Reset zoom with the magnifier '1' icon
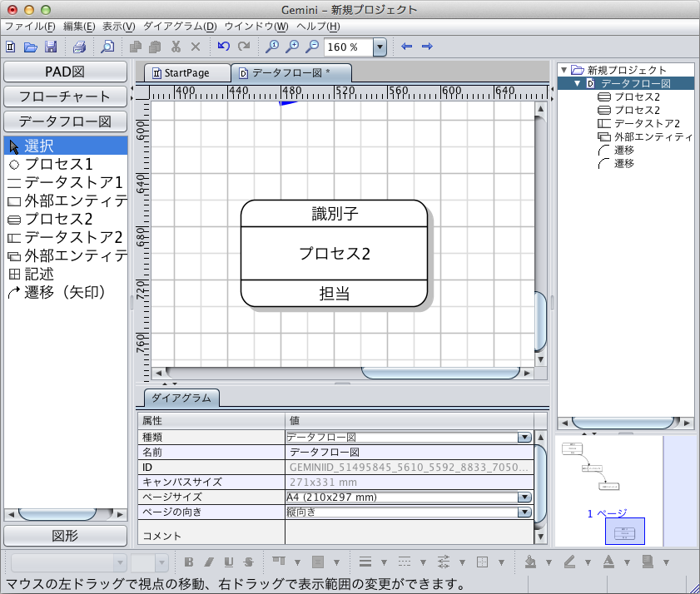This screenshot has width=700, height=594. [272, 47]
